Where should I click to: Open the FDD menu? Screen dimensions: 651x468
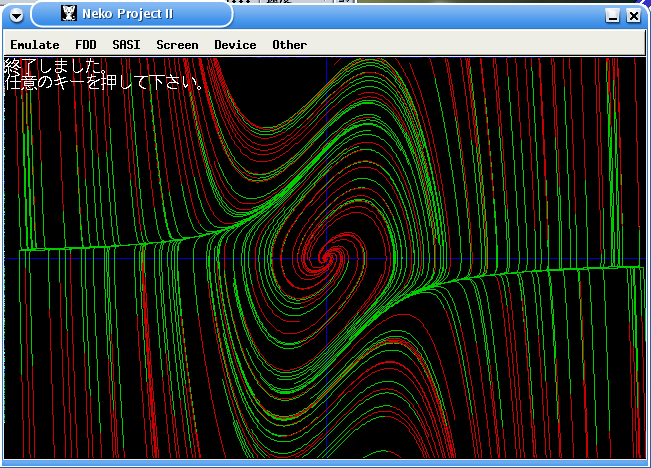tap(86, 45)
